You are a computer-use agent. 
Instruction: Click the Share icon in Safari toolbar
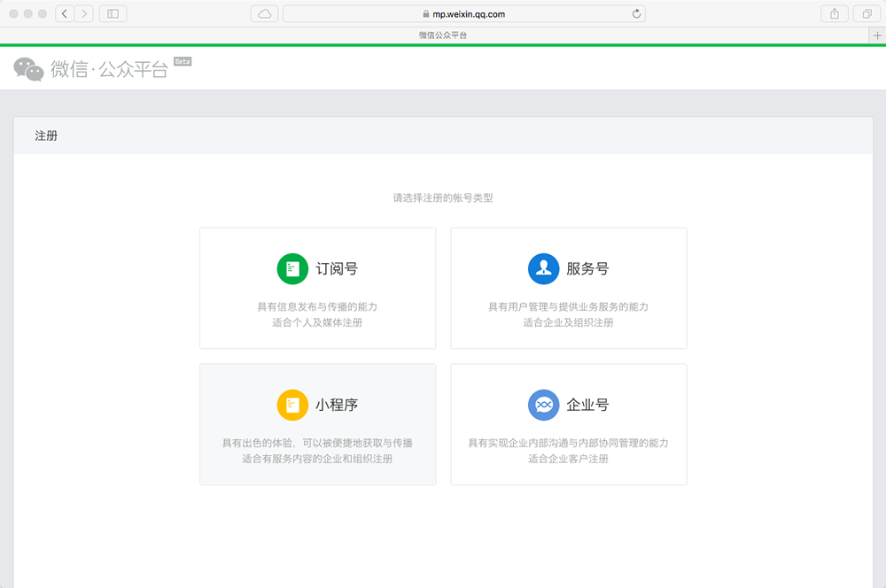(834, 13)
